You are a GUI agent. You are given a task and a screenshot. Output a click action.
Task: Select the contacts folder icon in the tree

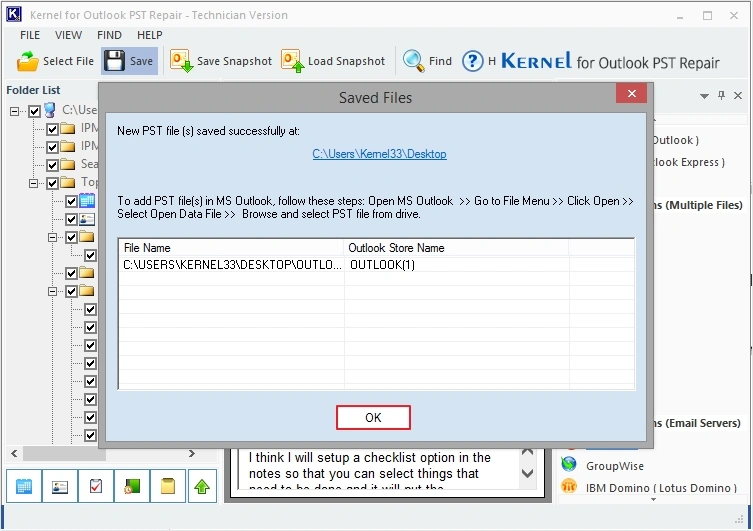(87, 219)
